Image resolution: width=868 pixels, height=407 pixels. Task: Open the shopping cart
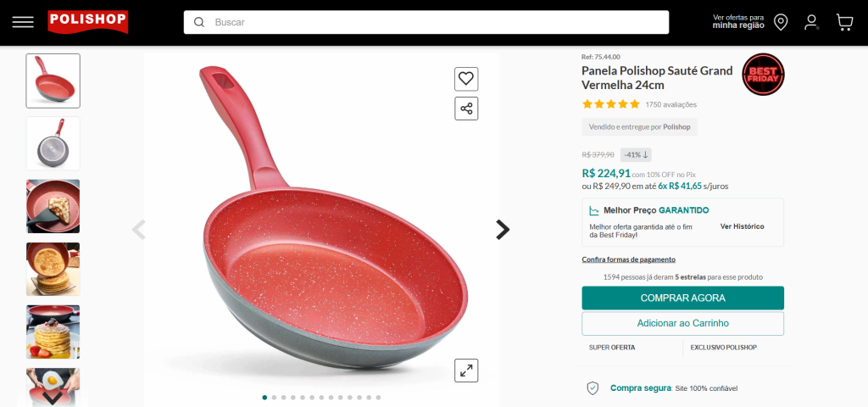point(844,22)
